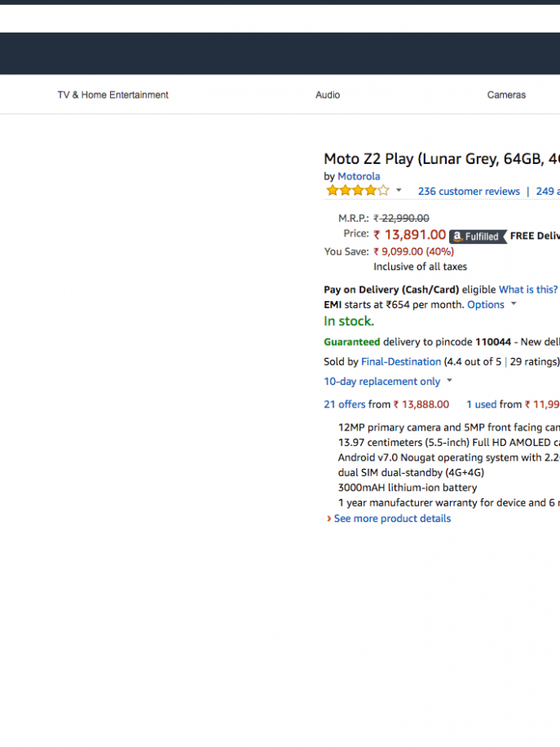Open the Cameras category
Viewport: 560px width, 747px height.
coord(506,95)
